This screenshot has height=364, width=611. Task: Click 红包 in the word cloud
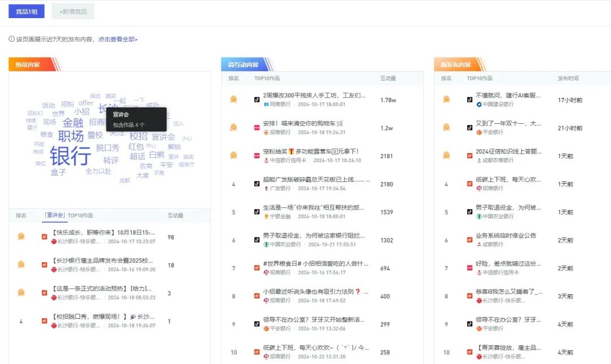pyautogui.click(x=136, y=147)
